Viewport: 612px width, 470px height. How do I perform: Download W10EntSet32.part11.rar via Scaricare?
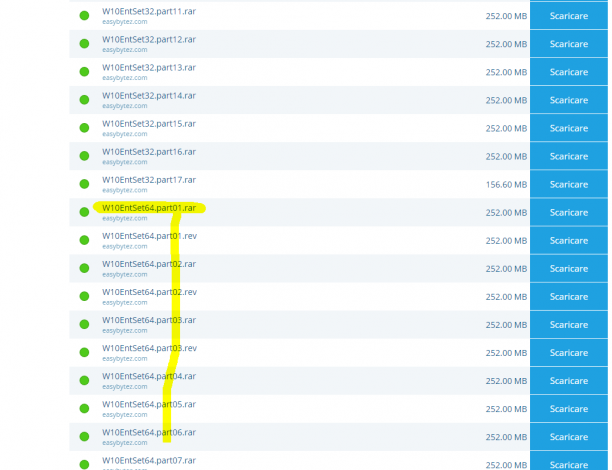(569, 16)
